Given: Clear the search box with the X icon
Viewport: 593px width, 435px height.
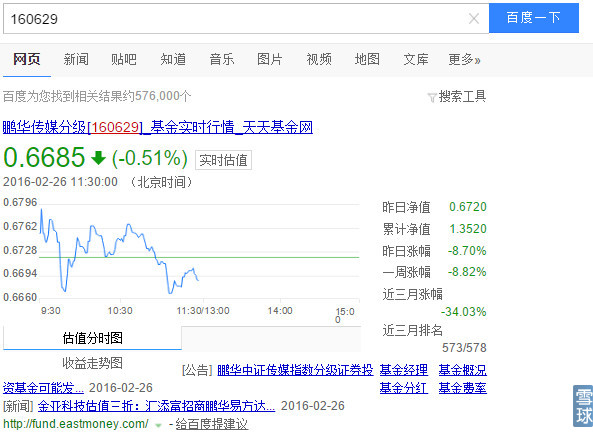Looking at the screenshot, I should 474,19.
